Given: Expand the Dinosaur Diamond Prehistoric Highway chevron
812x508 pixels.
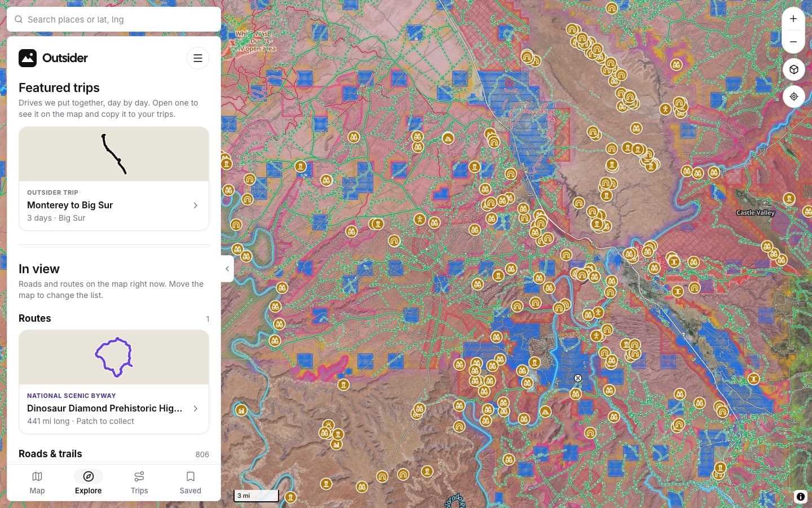Looking at the screenshot, I should pos(196,409).
